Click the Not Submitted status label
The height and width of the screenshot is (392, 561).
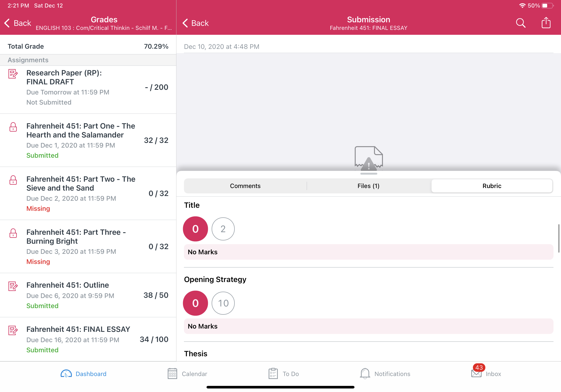coord(49,102)
